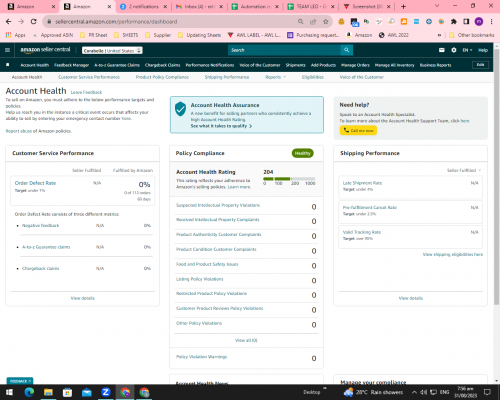
Task: Open the Mail app from the taskbar
Action: click(87, 392)
